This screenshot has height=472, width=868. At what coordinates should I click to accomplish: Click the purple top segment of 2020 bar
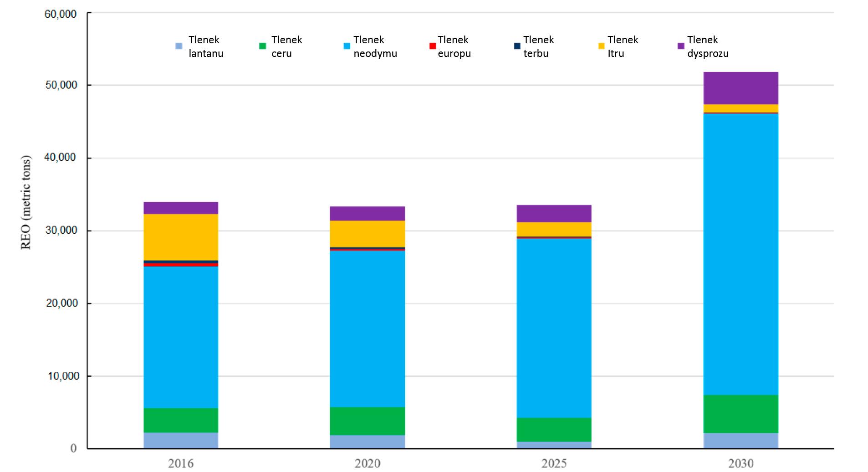pos(367,214)
